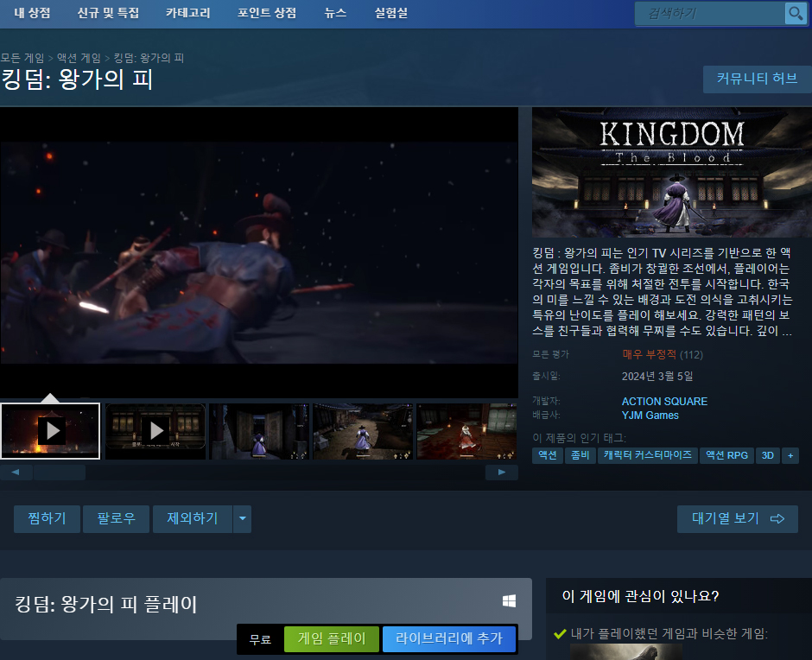Focus the 검색하기 search field
The width and height of the screenshot is (812, 660).
pos(710,14)
